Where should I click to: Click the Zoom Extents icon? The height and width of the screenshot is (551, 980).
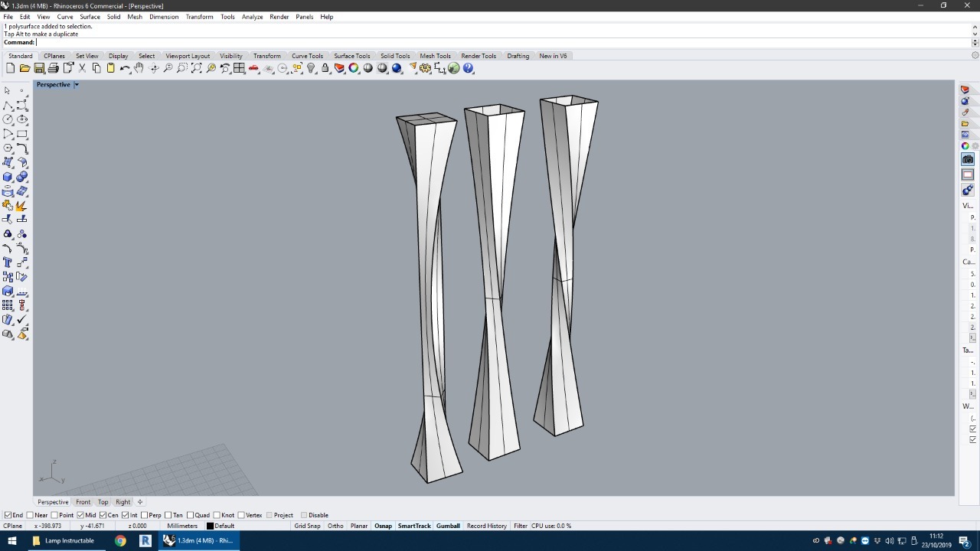point(197,68)
